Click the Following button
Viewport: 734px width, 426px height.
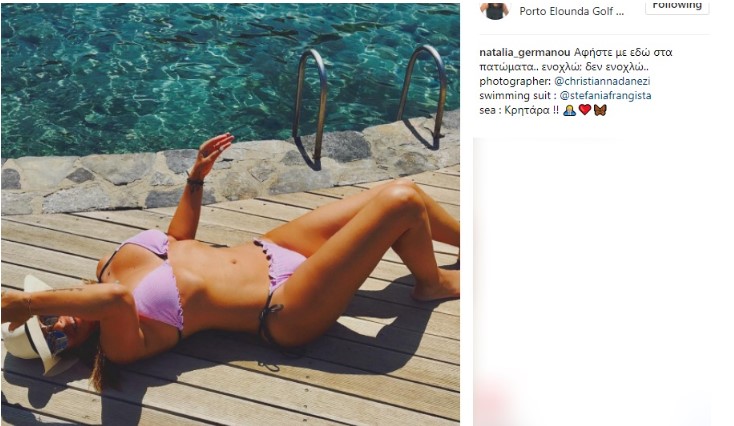click(x=677, y=6)
